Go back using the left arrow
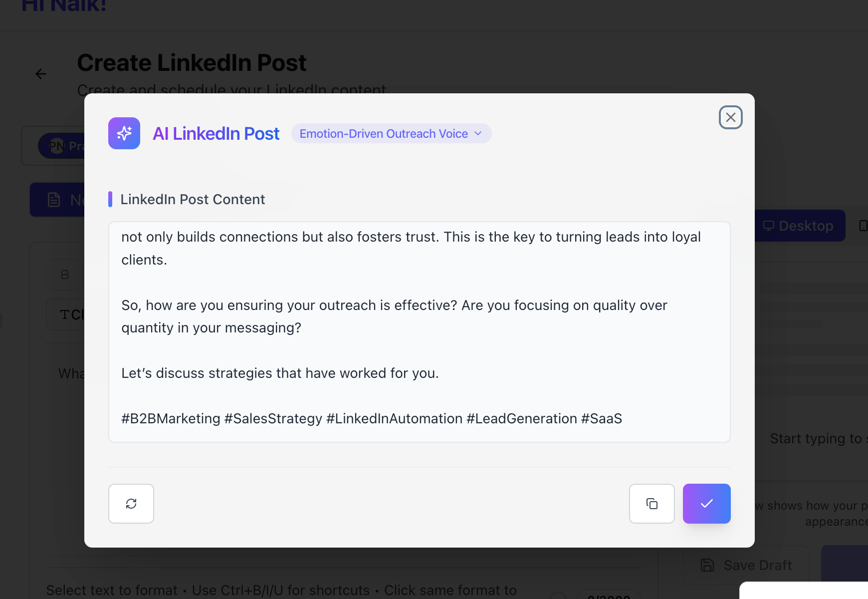 click(x=41, y=74)
